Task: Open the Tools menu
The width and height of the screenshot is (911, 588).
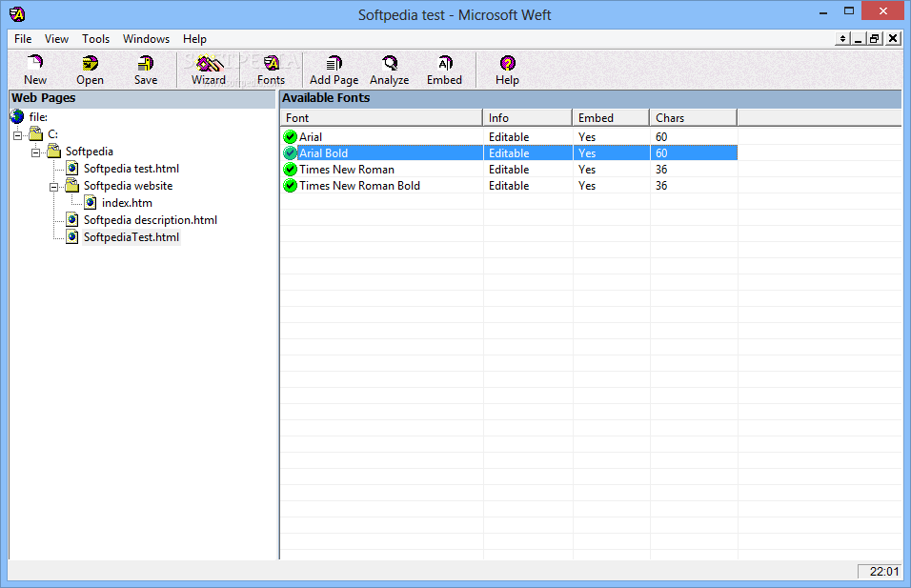Action: 96,39
